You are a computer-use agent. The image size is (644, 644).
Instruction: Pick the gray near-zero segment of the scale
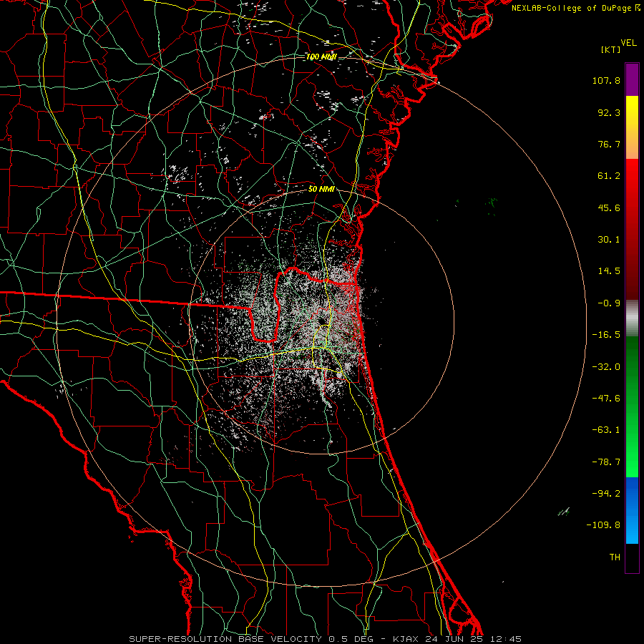click(x=632, y=318)
